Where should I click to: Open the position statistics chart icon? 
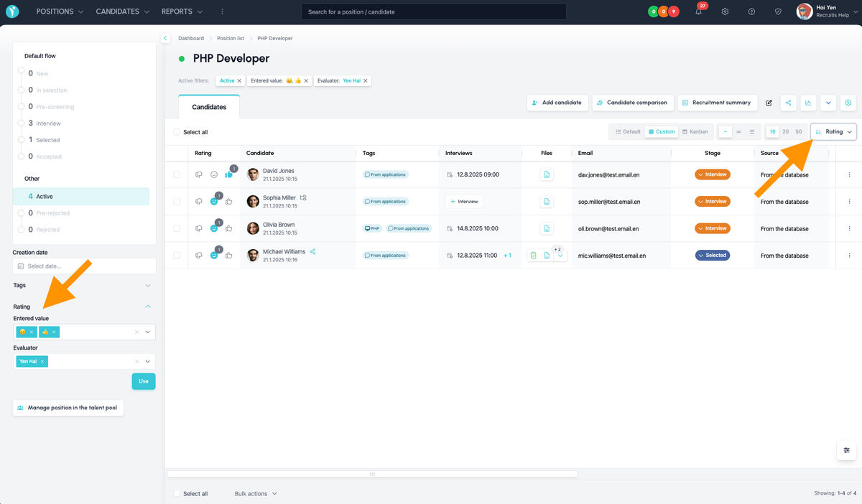[x=808, y=103]
